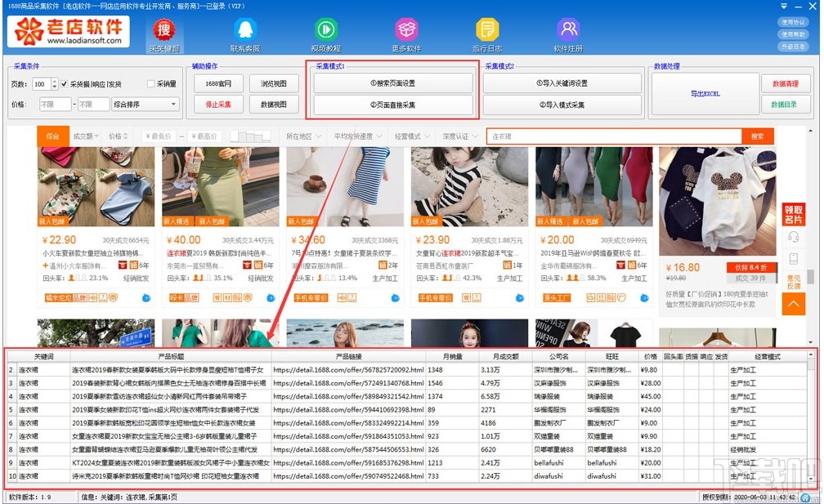Image resolution: width=824 pixels, height=504 pixels.
Task: Uncheck the 采货摘响应发货 checkbox
Action: 64,83
